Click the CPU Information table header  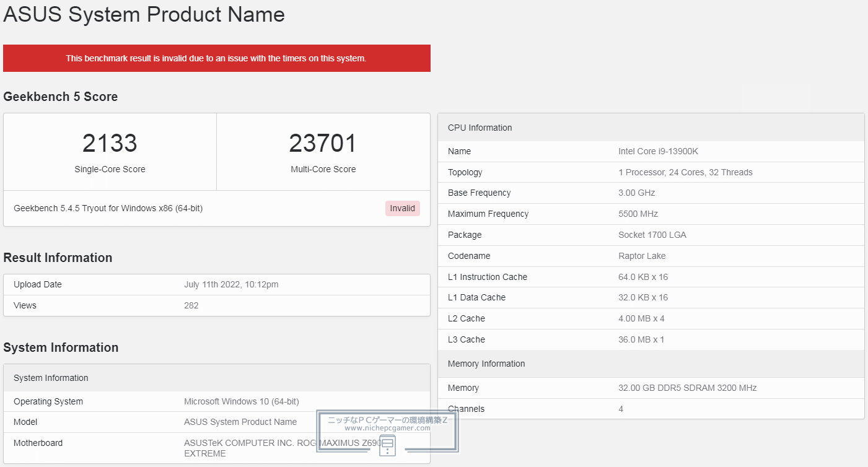point(651,128)
